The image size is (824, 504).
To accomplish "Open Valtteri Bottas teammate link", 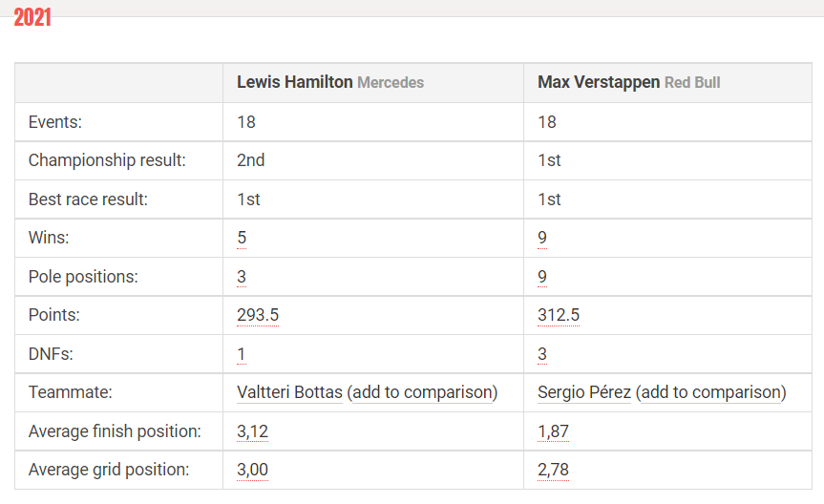I will click(x=289, y=392).
